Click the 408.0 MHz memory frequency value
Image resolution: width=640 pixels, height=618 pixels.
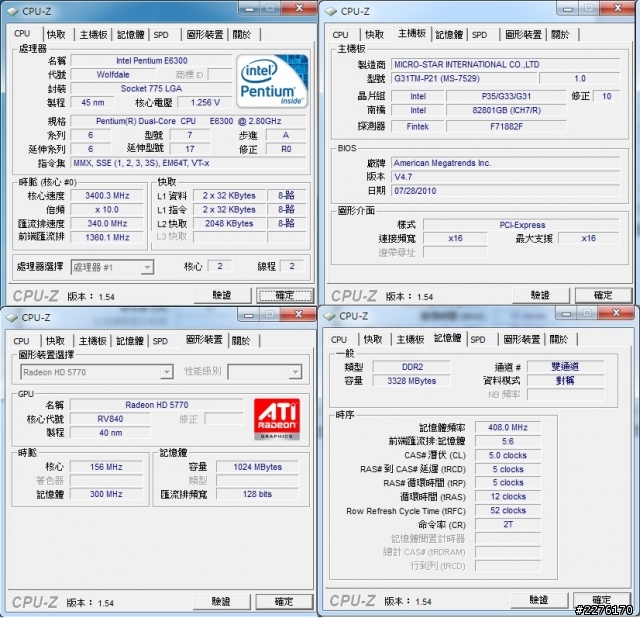tap(508, 427)
